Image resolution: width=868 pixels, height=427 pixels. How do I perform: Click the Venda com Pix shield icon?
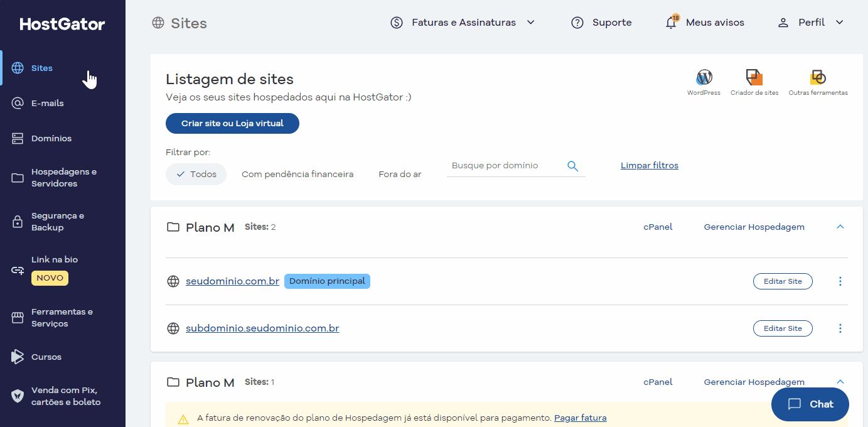tap(18, 396)
